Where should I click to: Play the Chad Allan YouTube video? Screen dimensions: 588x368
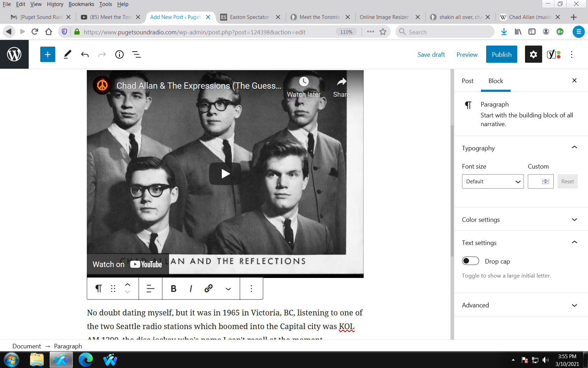tap(225, 173)
